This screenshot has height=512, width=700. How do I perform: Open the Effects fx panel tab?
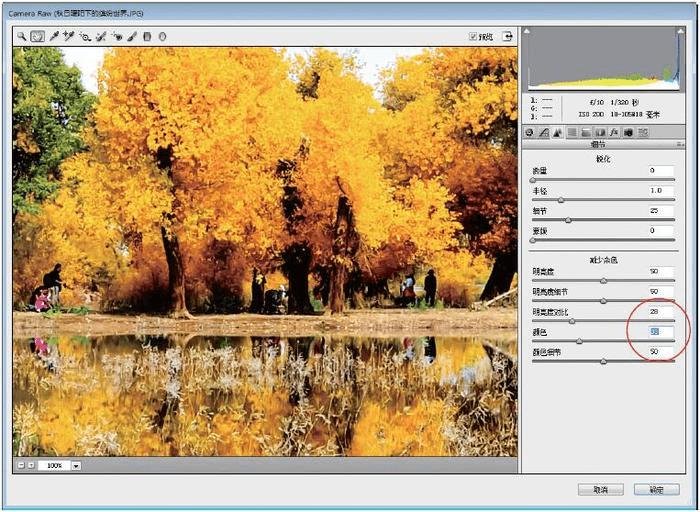pyautogui.click(x=614, y=132)
